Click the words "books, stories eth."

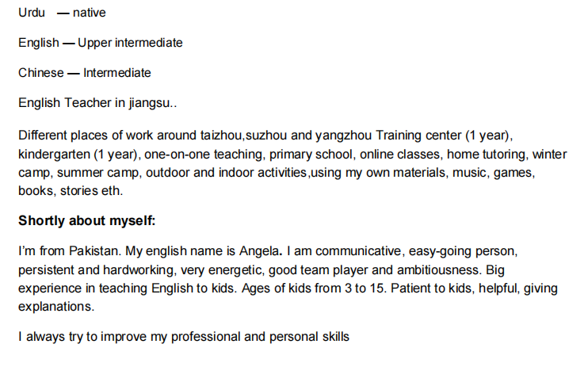(71, 191)
